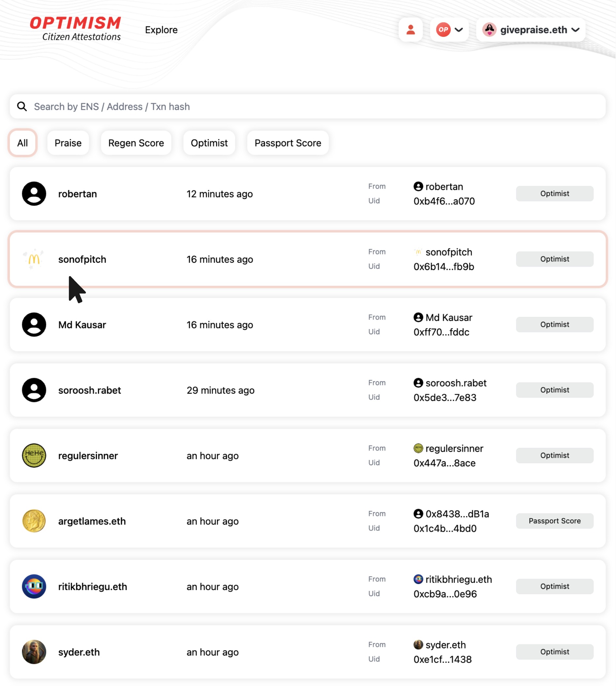
Task: Click syder.eth's portrait avatar
Action: point(34,652)
